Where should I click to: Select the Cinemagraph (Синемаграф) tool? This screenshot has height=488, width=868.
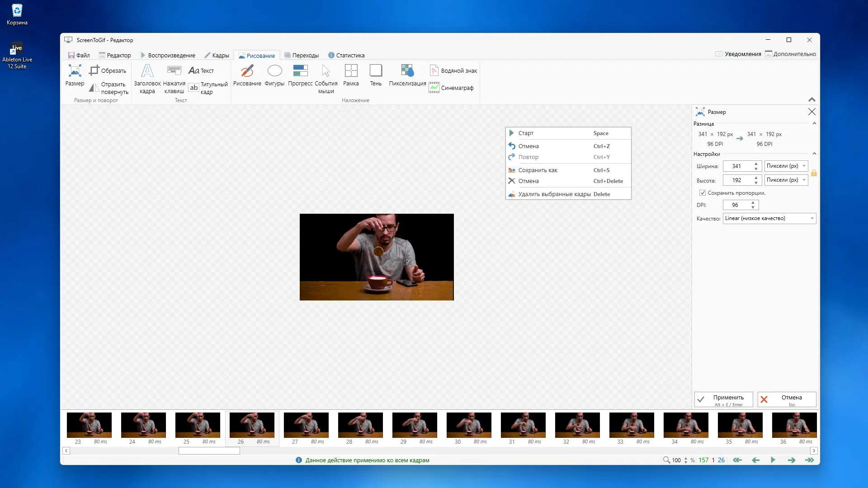click(451, 88)
